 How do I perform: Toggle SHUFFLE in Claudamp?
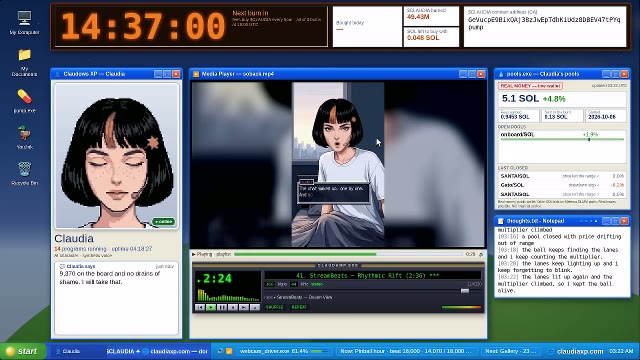click(x=275, y=307)
